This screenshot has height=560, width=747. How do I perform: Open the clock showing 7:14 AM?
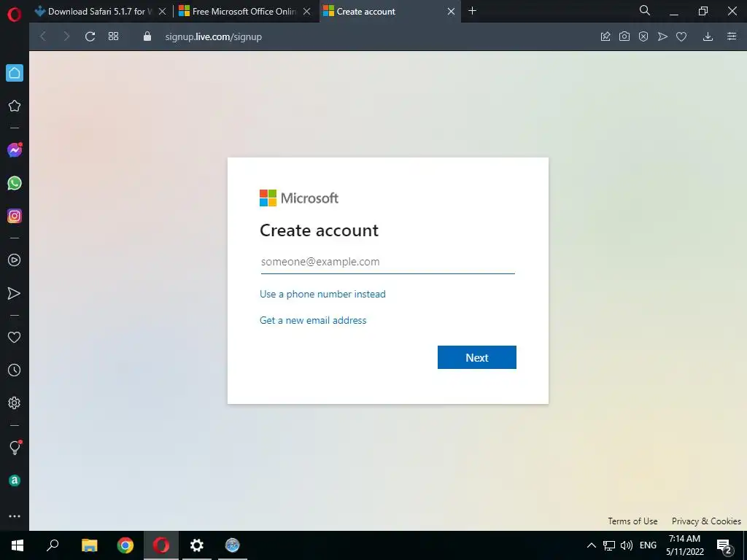[684, 545]
